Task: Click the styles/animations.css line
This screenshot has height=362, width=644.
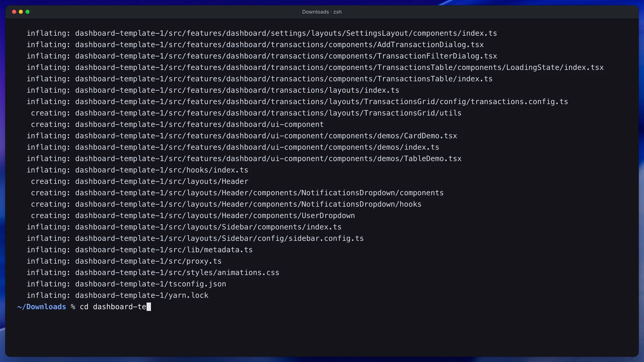Action: click(153, 273)
